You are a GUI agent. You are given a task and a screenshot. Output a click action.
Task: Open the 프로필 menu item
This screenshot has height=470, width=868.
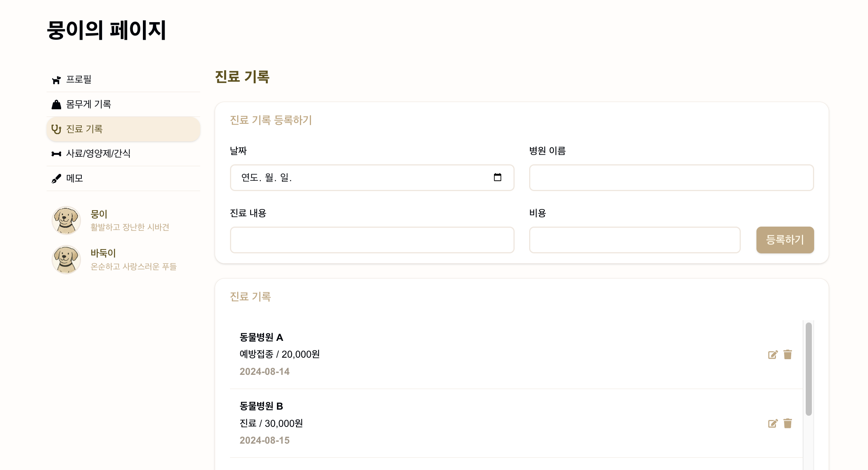pyautogui.click(x=79, y=79)
